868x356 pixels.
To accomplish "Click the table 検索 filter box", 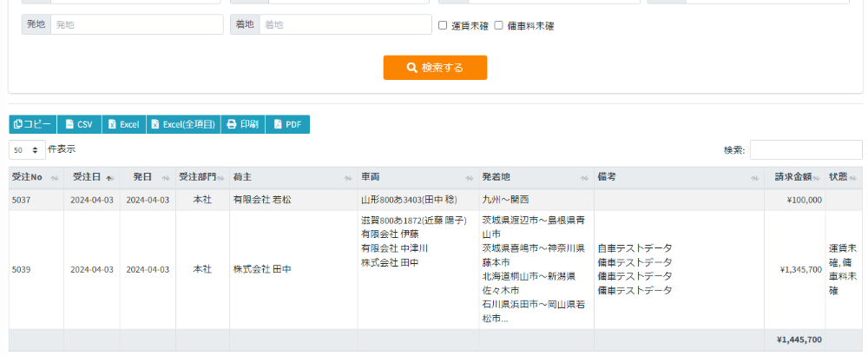I will [805, 150].
